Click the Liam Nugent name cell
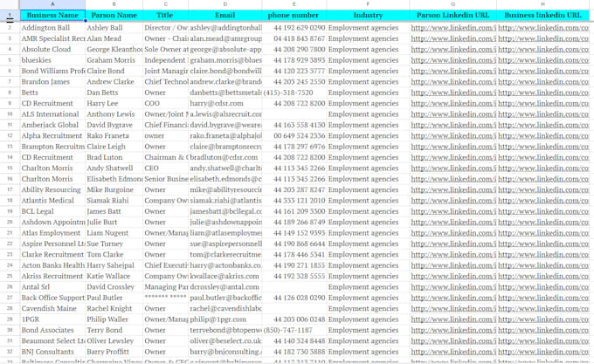 114,233
